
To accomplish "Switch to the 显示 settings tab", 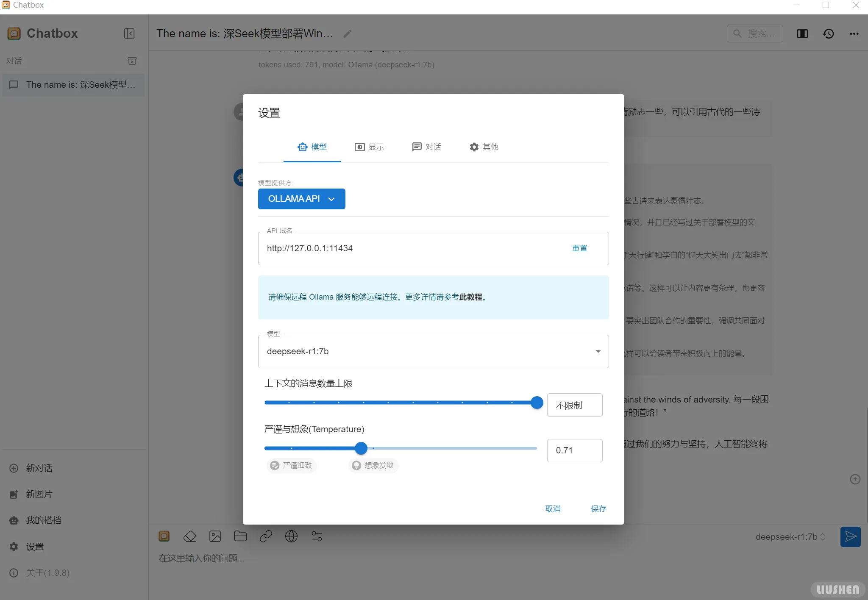I will pos(369,147).
